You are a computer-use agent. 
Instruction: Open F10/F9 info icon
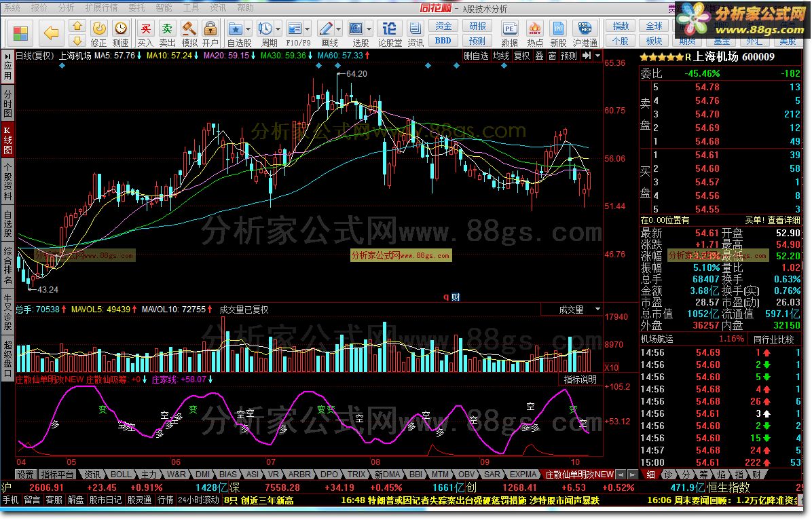(295, 28)
